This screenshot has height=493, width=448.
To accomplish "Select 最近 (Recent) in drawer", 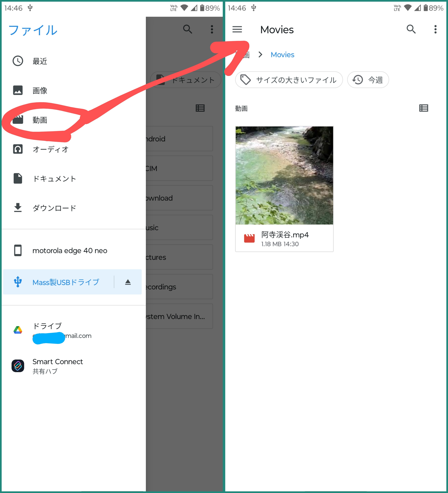I will (40, 61).
